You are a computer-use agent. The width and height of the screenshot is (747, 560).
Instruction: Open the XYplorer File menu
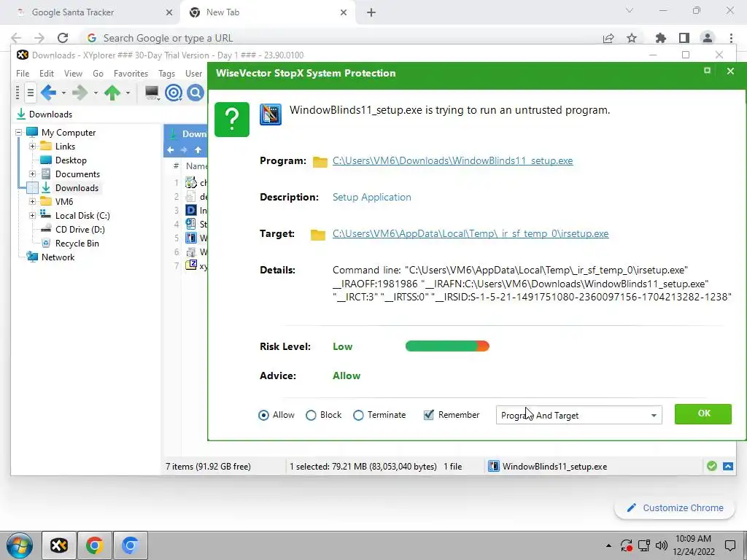pos(23,74)
